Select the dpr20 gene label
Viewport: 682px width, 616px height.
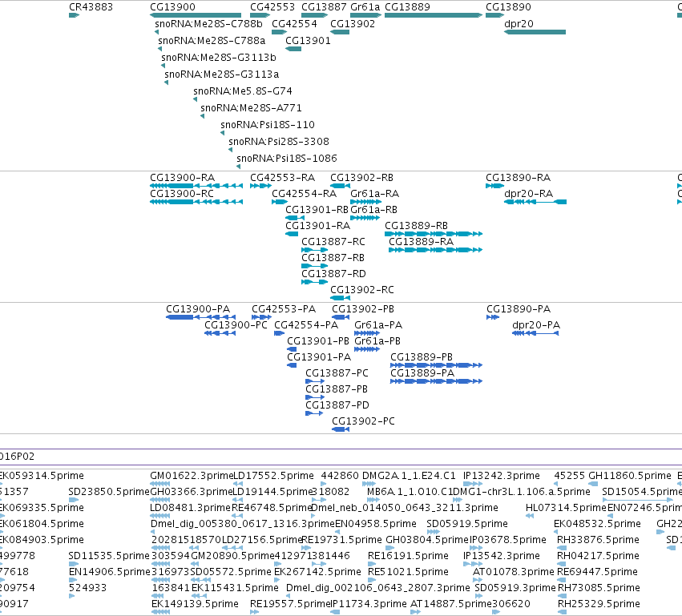[519, 24]
